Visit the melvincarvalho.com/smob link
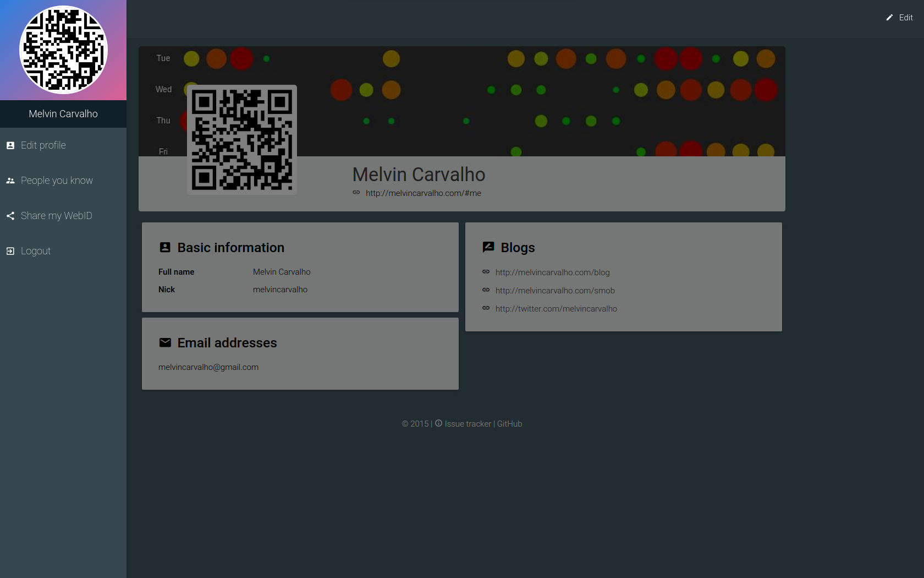Image resolution: width=924 pixels, height=578 pixels. (555, 291)
